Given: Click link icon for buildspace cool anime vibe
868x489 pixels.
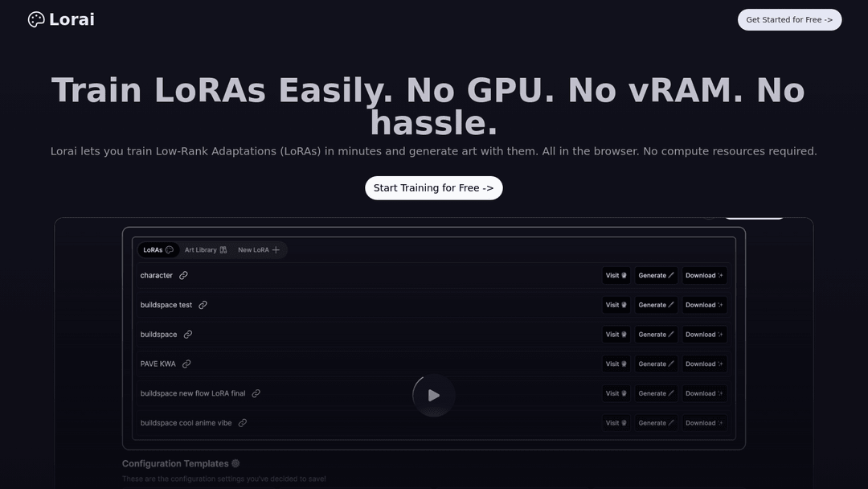Looking at the screenshot, I should [243, 423].
